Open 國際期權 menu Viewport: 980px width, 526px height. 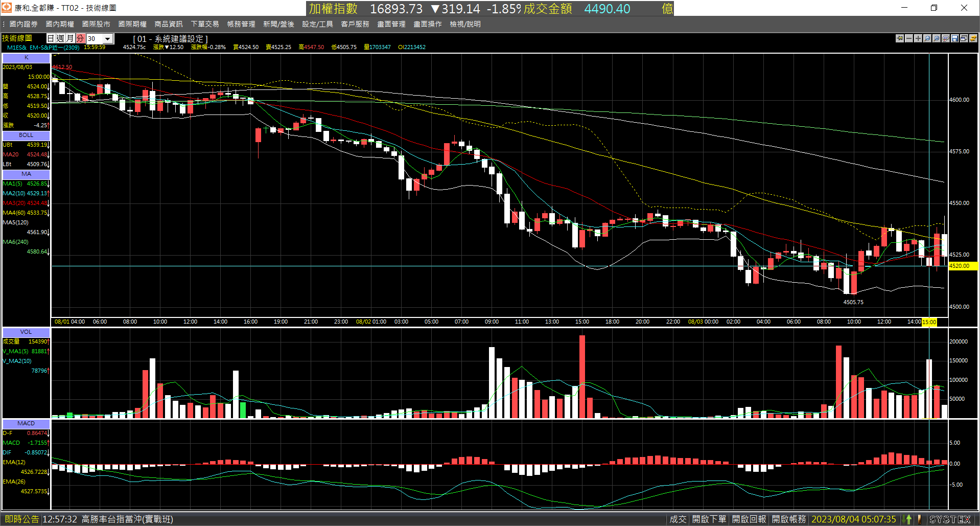click(132, 24)
